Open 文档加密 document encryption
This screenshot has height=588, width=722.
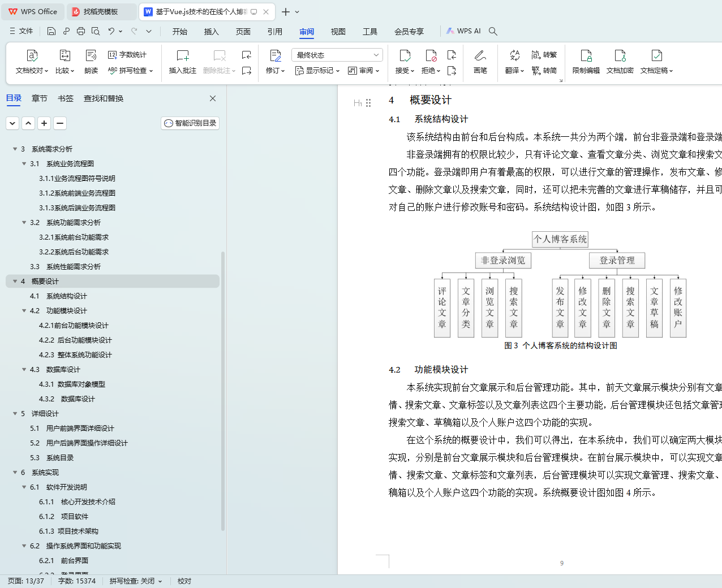click(620, 62)
